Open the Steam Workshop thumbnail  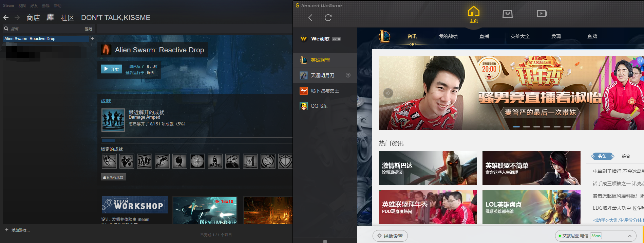135,205
